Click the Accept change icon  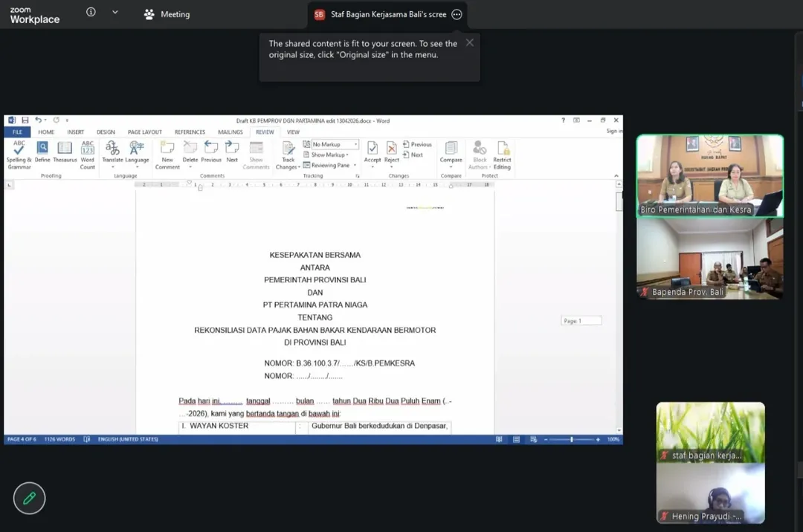pyautogui.click(x=373, y=151)
